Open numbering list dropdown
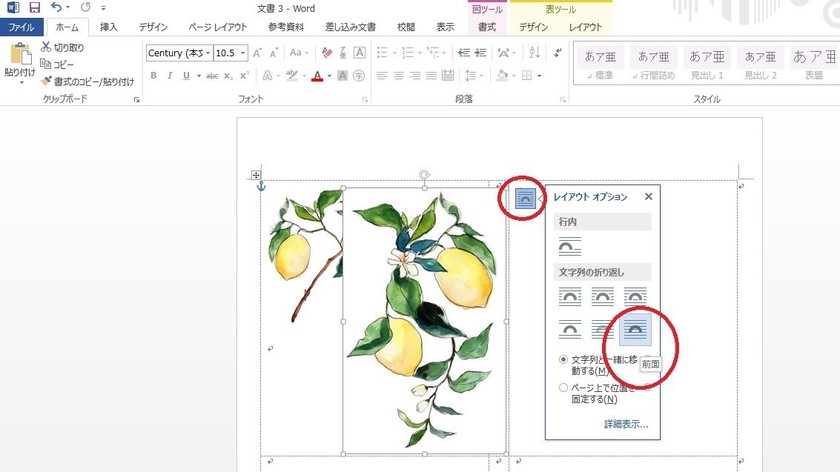The image size is (840, 472). 420,53
